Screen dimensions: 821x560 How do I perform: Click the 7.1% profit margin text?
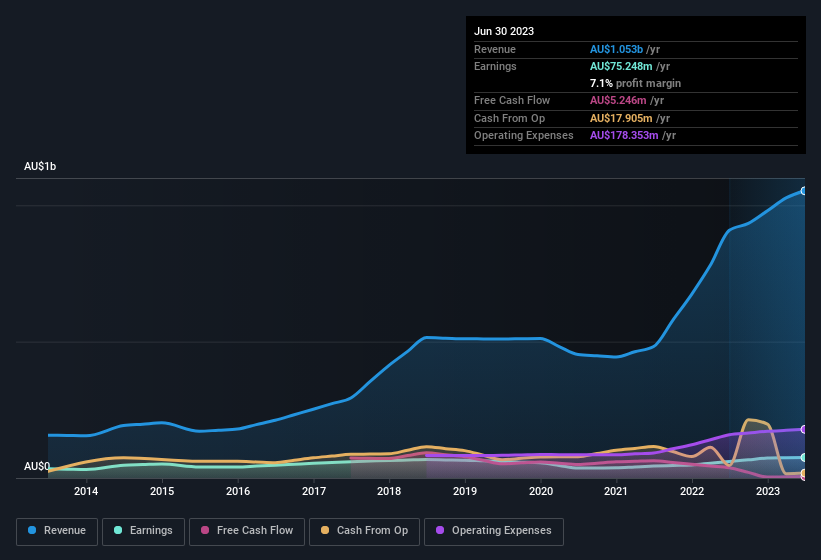pyautogui.click(x=635, y=83)
